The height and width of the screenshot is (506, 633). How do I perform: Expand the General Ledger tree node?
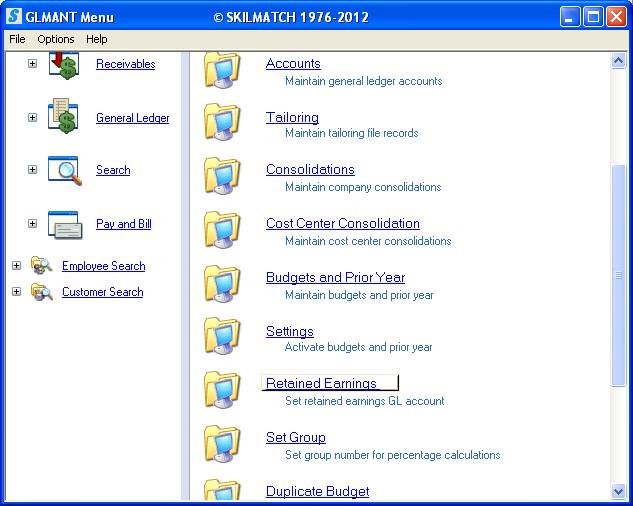click(x=32, y=118)
